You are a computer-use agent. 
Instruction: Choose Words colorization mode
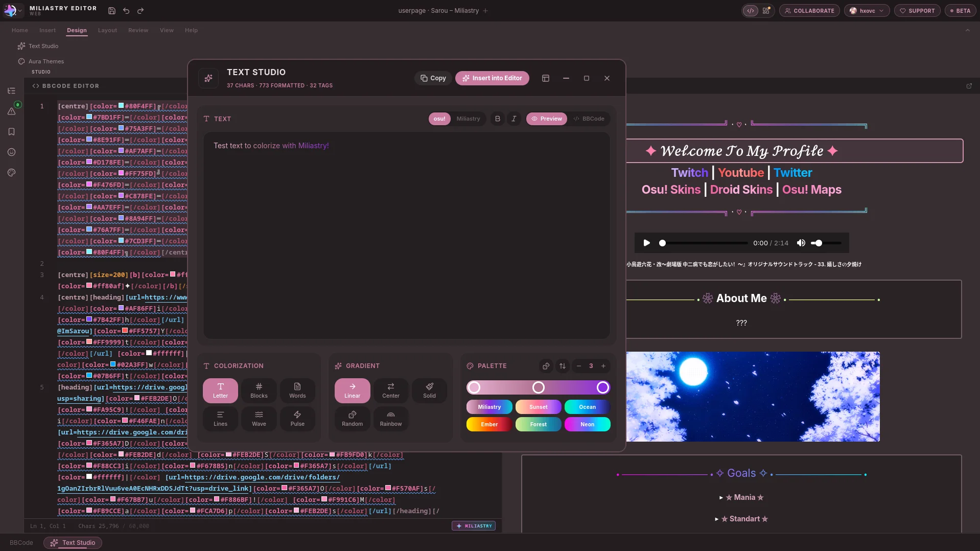pyautogui.click(x=297, y=391)
